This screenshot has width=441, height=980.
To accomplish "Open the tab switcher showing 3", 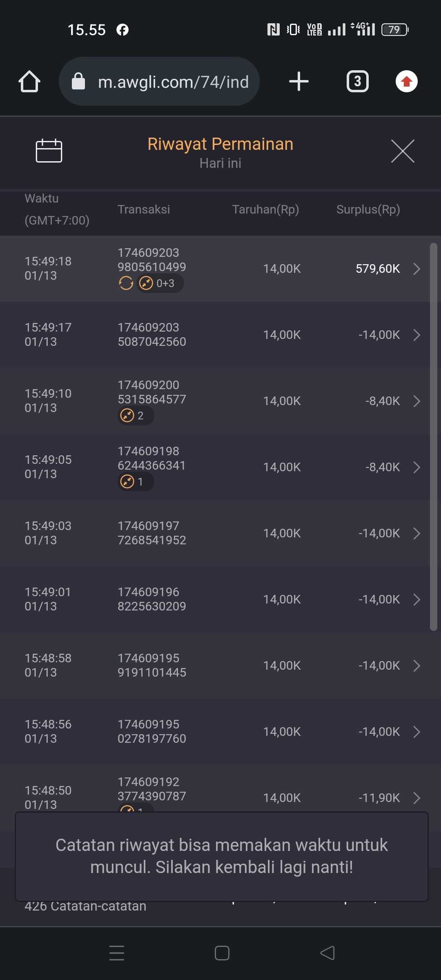I will [357, 81].
